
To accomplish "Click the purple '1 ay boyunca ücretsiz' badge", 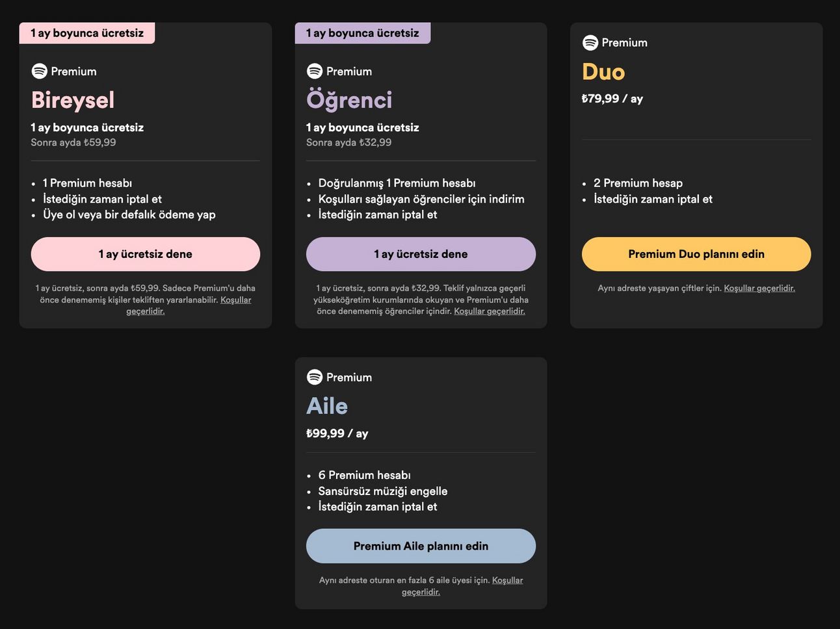I will pyautogui.click(x=363, y=33).
